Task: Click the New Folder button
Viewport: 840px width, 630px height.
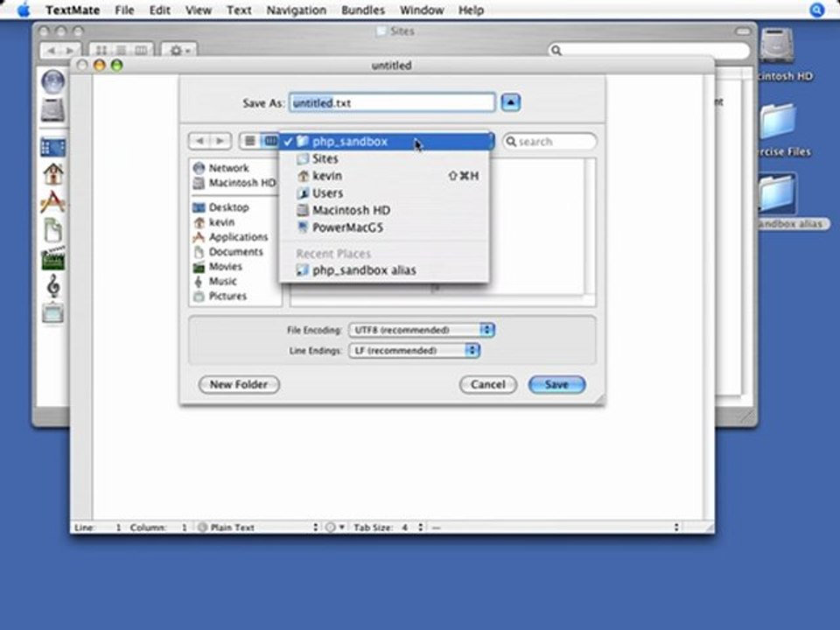Action: click(239, 384)
